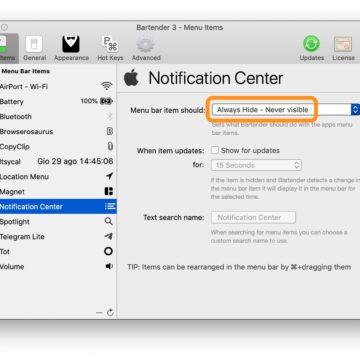Click the minus button below list
The height and width of the screenshot is (360, 360).
[x=99, y=313]
